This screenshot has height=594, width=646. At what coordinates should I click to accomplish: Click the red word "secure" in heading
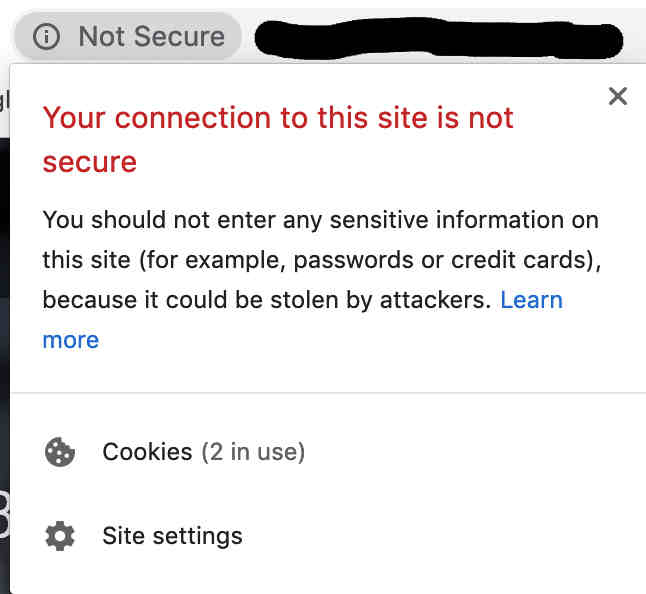click(89, 161)
